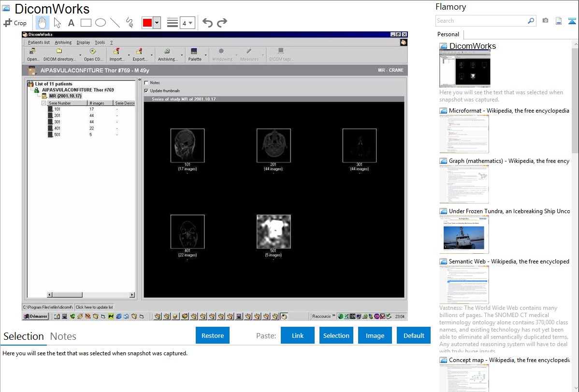579x392 pixels.
Task: Expand the Archiving toolbar dropdown arrow
Action: 182,55
